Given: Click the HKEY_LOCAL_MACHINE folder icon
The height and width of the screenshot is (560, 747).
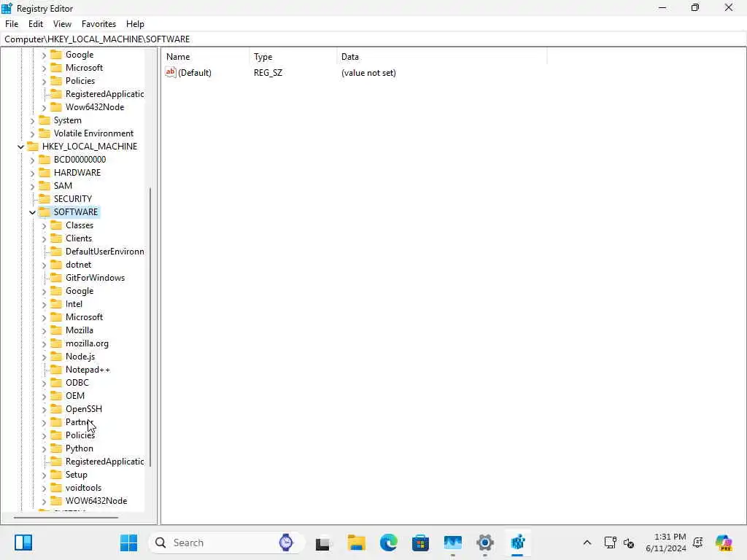Looking at the screenshot, I should point(32,146).
